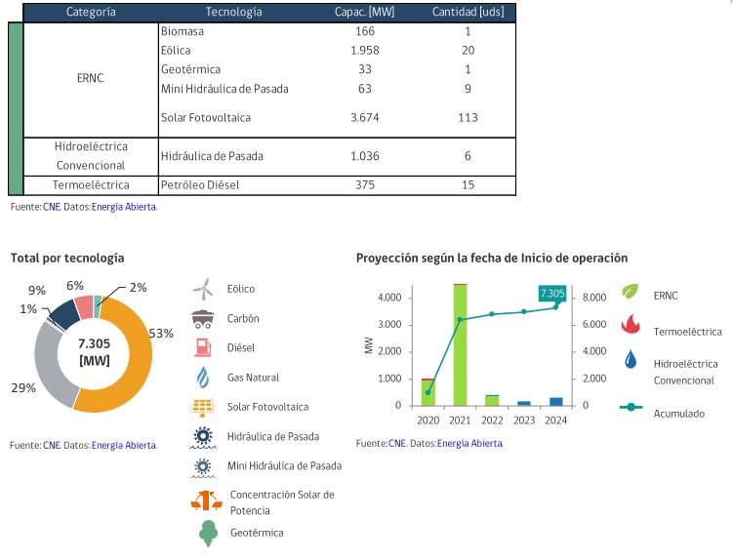733x560 pixels.
Task: Click the 7.305 accumulated data label
Action: pos(552,293)
